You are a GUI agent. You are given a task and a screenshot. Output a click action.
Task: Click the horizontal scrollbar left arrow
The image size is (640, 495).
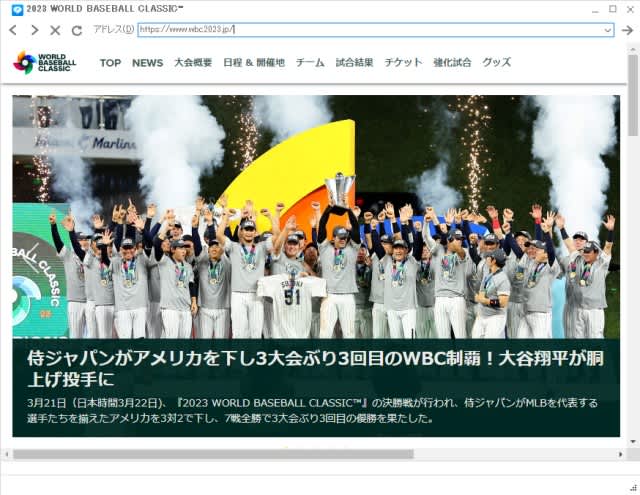7,454
